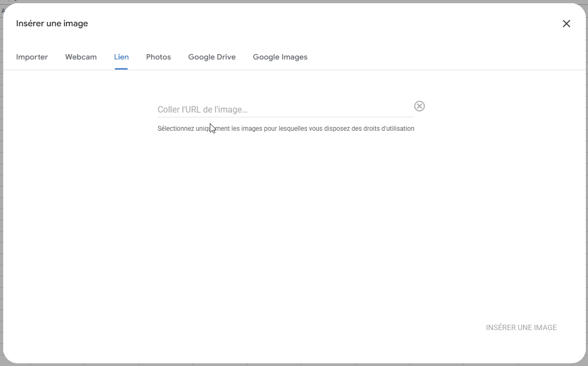This screenshot has height=366, width=588.
Task: Clear the image URL field with the X icon
Action: [x=419, y=107]
